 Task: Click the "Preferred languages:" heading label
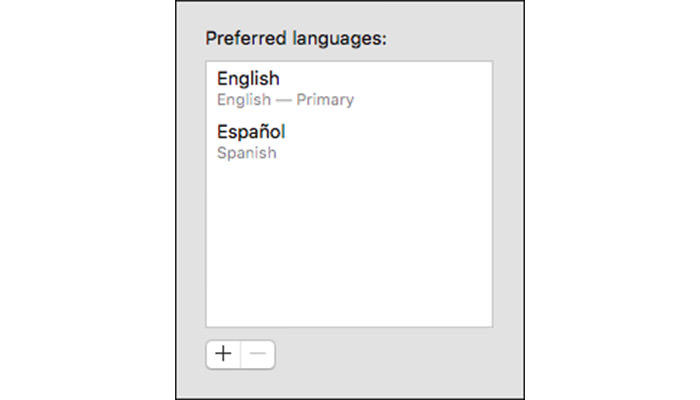[x=296, y=38]
